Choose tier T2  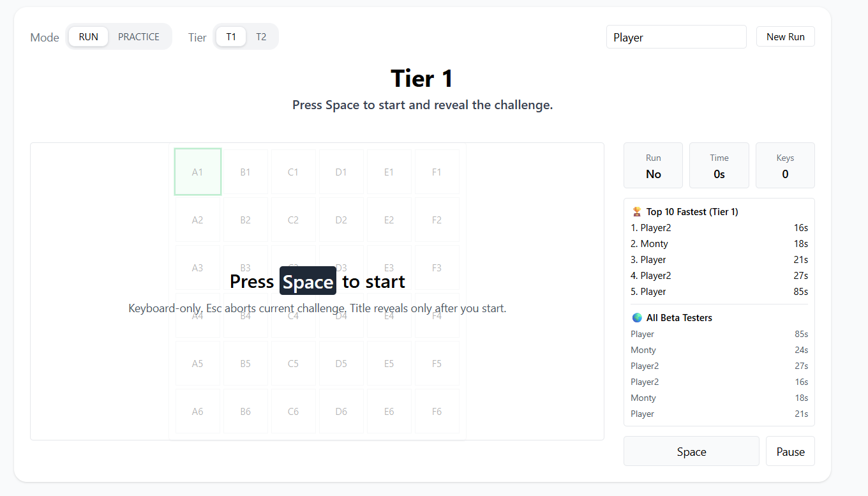click(261, 37)
